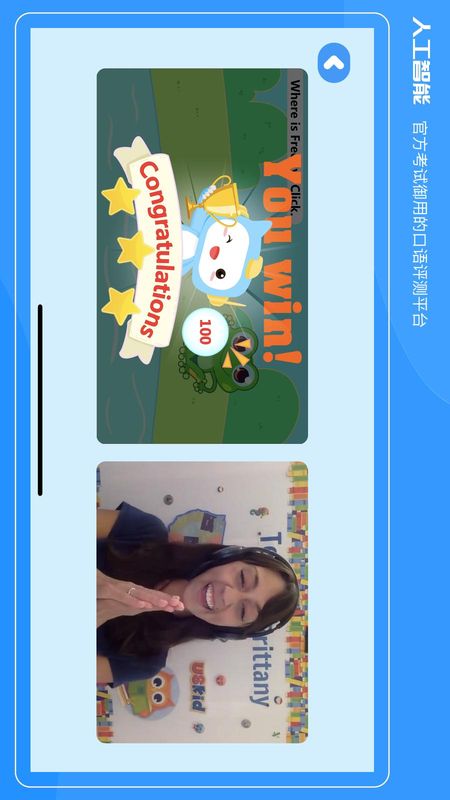The image size is (450, 800).
Task: Tap the first gold star
Action: pyautogui.click(x=121, y=196)
